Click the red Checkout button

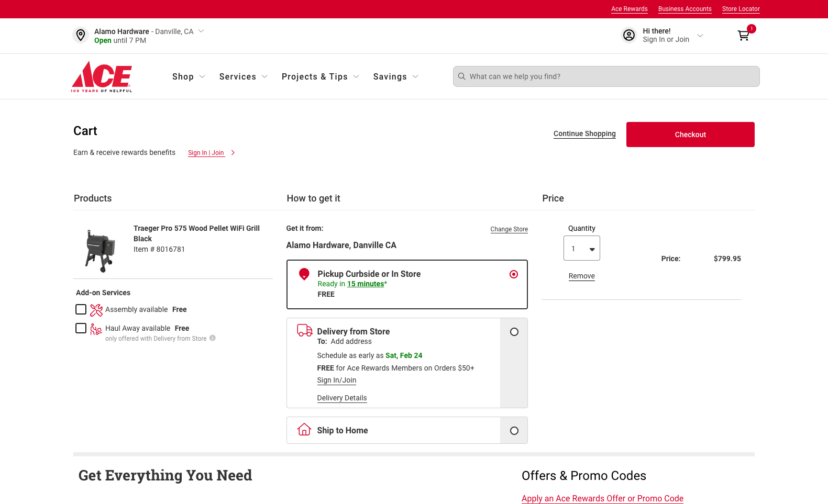[x=690, y=135]
